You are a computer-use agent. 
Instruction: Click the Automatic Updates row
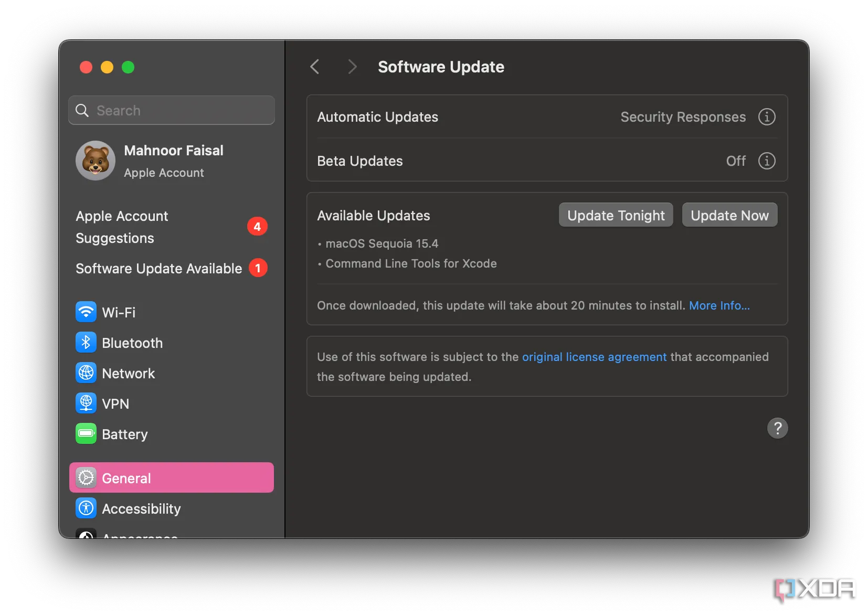tap(547, 116)
